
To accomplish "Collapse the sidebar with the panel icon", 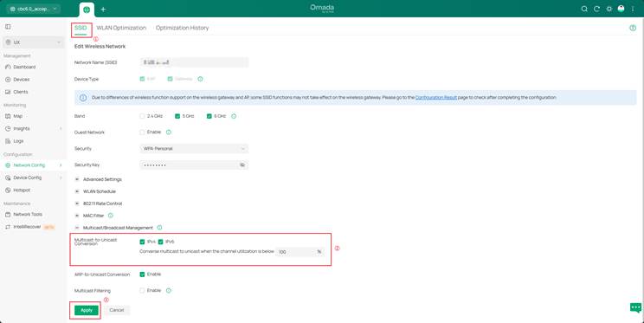I will click(8, 27).
